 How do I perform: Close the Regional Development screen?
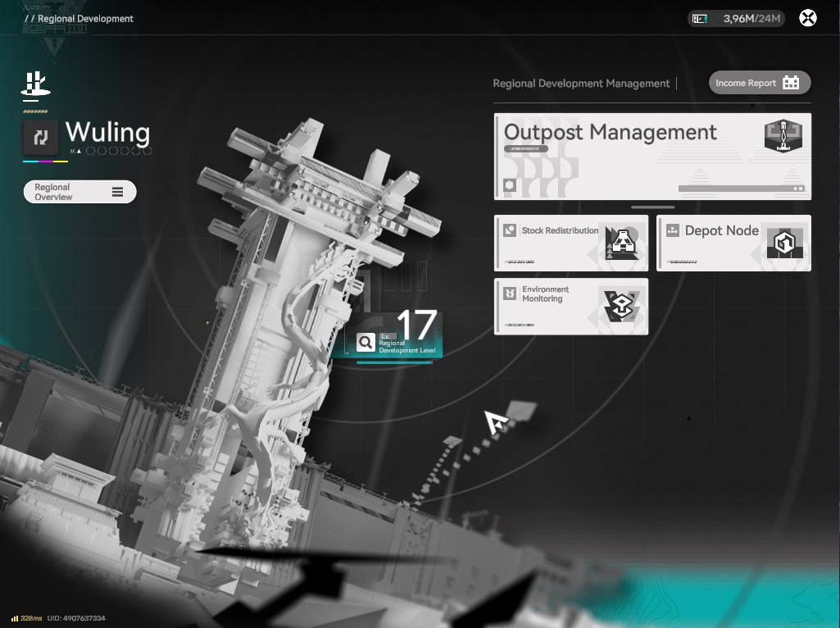807,18
